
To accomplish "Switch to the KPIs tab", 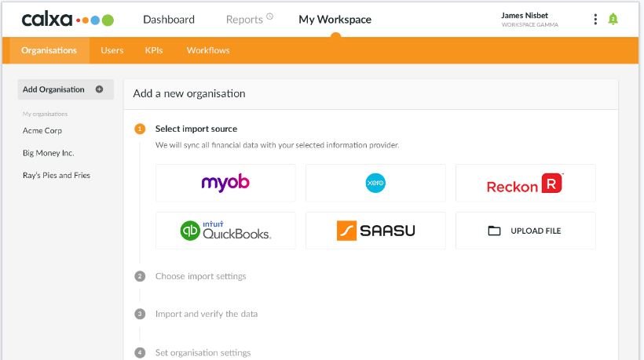I will click(x=154, y=50).
